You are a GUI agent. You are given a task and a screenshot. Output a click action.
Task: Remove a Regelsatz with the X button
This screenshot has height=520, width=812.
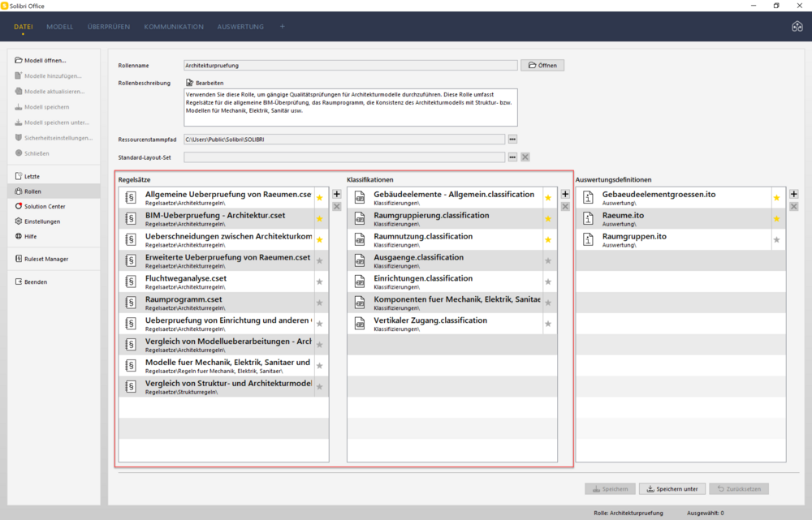click(337, 206)
